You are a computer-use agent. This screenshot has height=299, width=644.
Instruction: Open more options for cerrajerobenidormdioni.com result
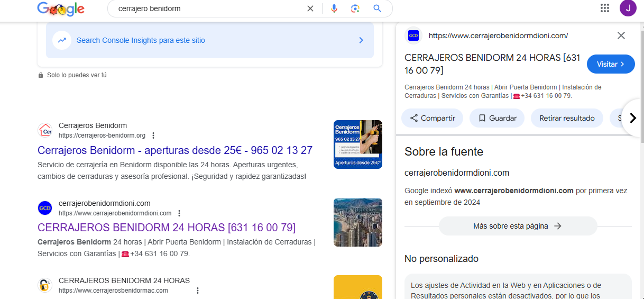pos(179,213)
